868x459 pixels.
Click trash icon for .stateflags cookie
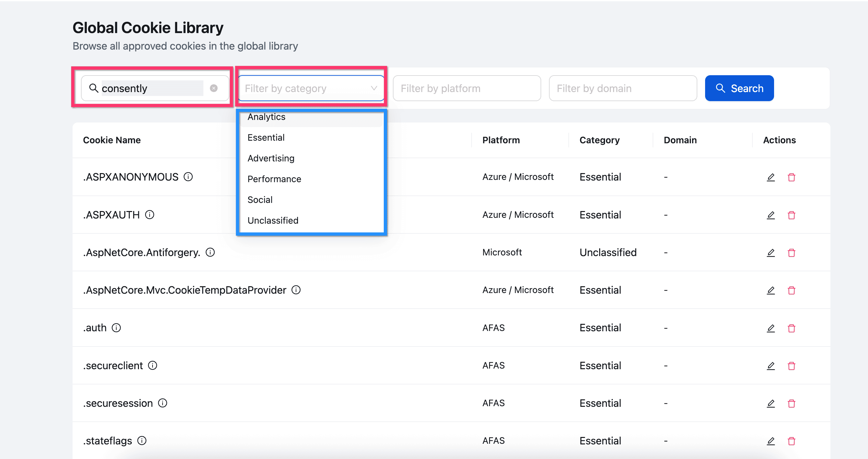tap(791, 441)
